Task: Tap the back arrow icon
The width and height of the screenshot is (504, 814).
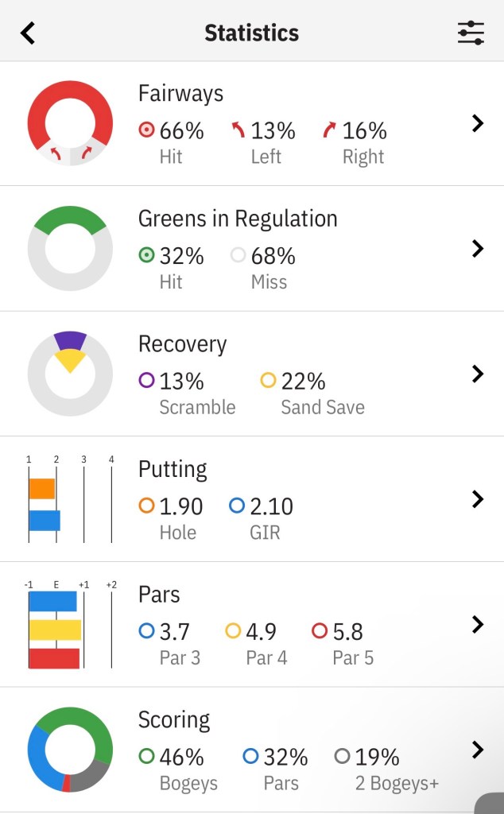Action: pos(29,33)
